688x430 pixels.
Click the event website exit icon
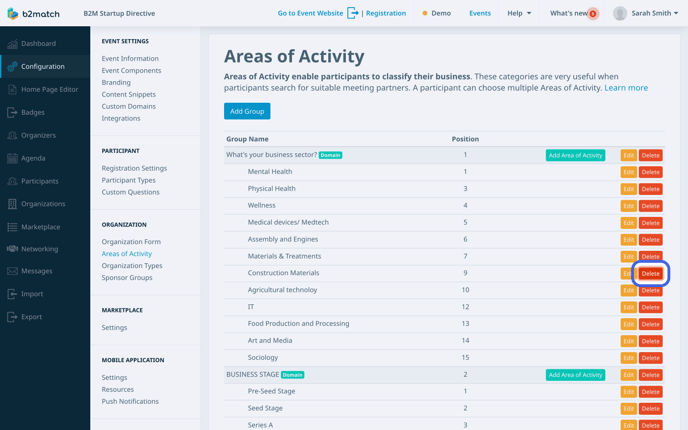pos(353,13)
